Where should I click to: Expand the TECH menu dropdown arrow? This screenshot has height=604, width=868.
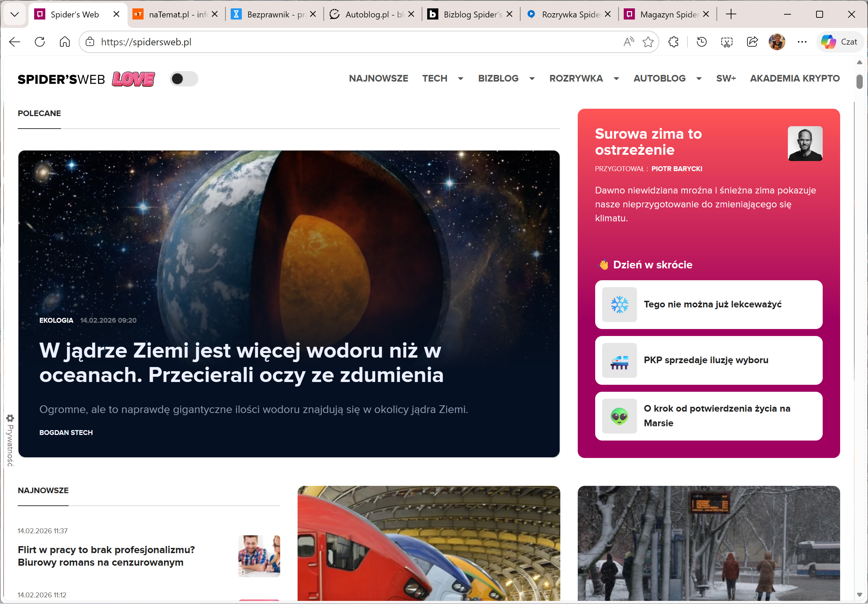460,79
